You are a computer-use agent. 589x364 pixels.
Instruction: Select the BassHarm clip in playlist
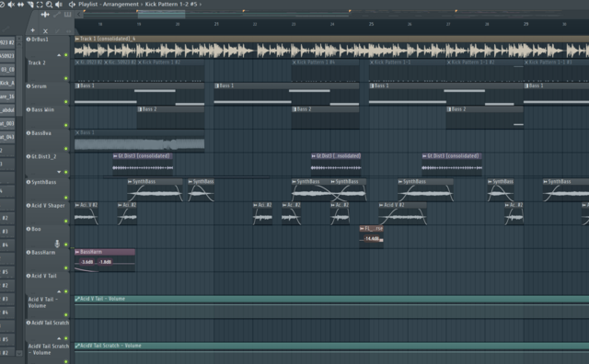[105, 260]
